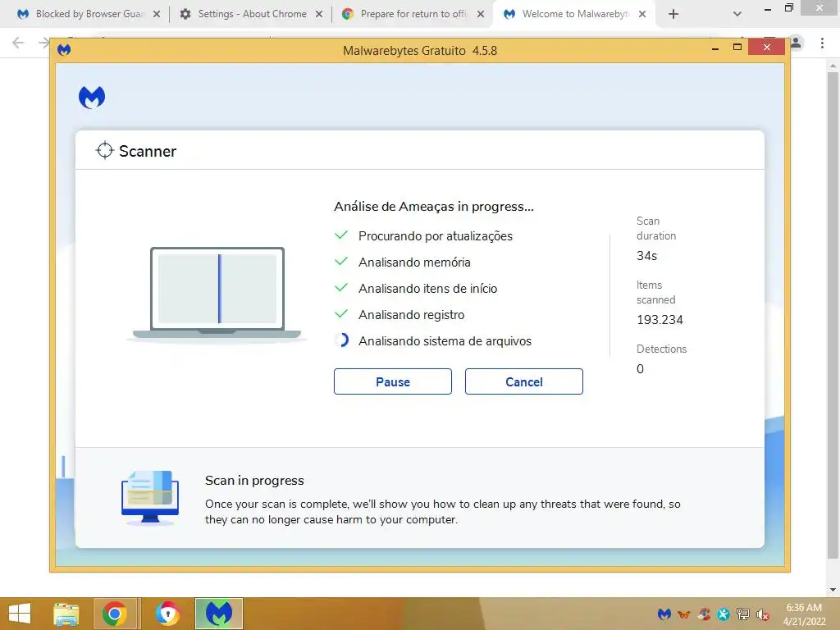Click the muted volume tray icon
This screenshot has width=840, height=630.
pos(762,614)
